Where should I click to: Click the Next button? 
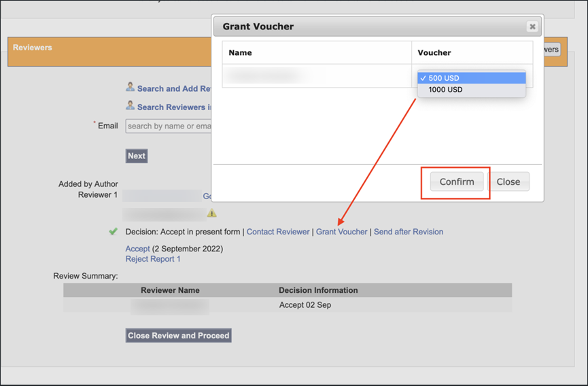(x=137, y=156)
